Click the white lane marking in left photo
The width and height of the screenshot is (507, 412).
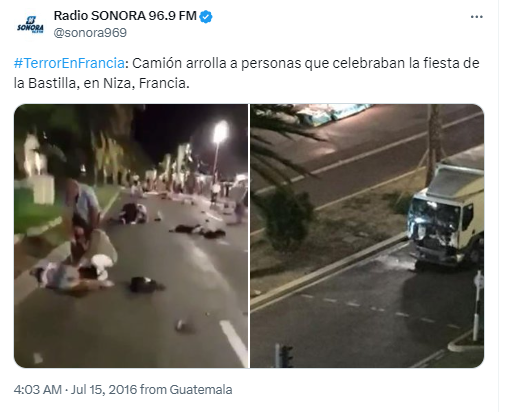click(235, 342)
